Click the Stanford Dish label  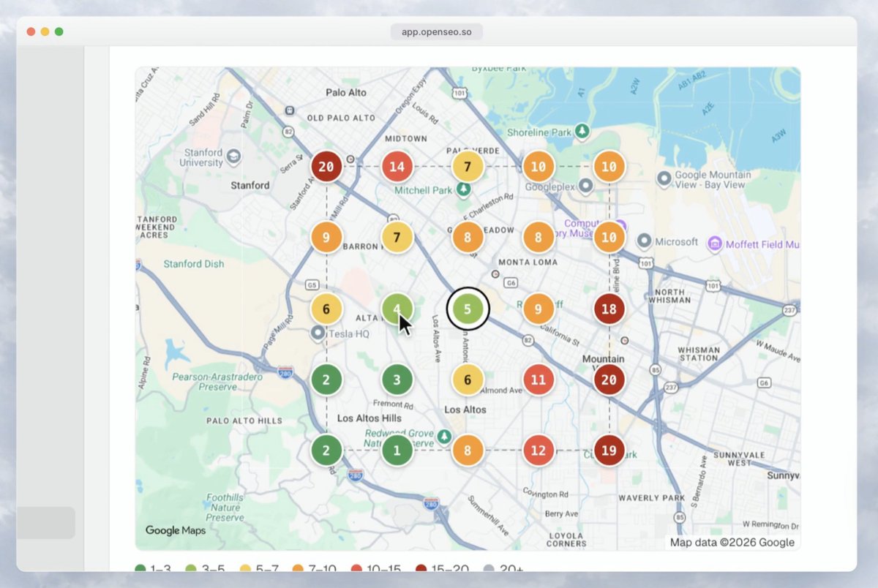[194, 264]
